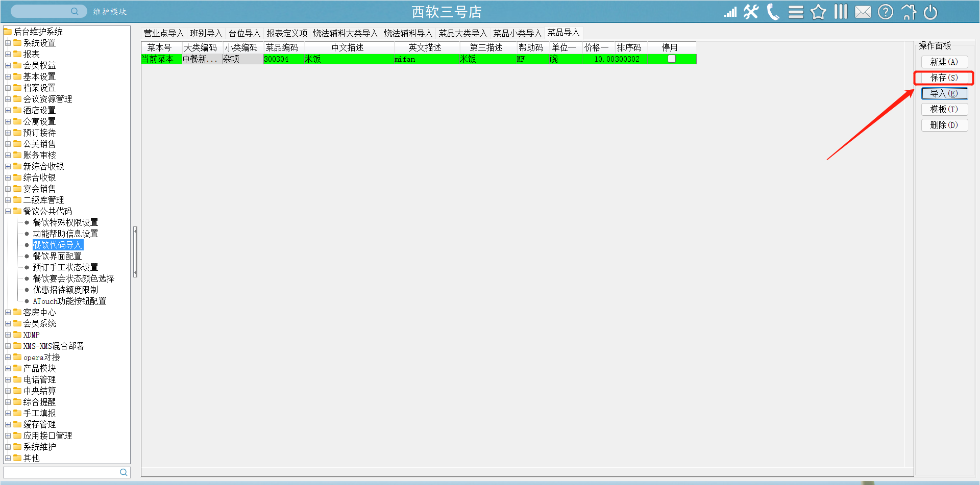Click the 中文描述 column header
This screenshot has height=485, width=980.
pyautogui.click(x=348, y=47)
